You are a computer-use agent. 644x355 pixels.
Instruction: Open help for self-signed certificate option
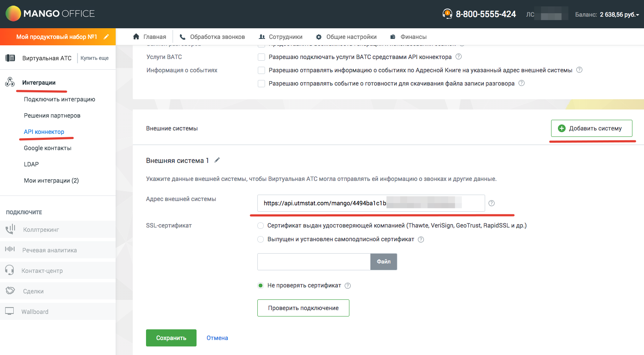click(421, 240)
